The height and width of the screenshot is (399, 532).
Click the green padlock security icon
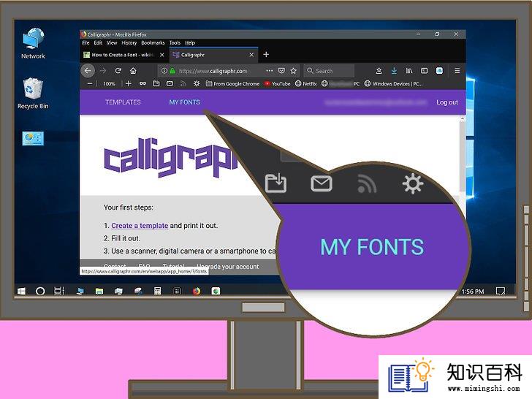point(172,71)
